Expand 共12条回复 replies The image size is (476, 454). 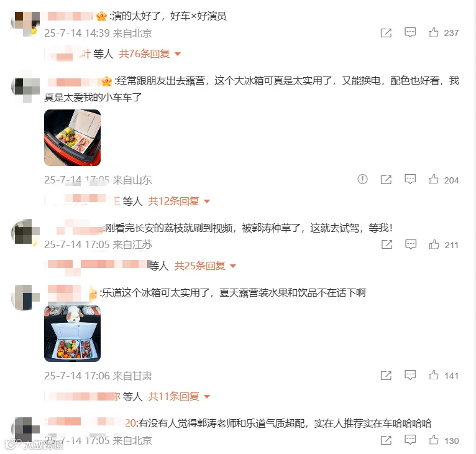(x=179, y=201)
